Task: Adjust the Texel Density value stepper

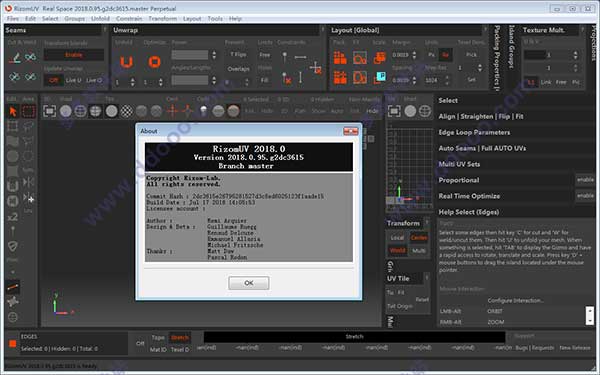Action: pos(480,68)
